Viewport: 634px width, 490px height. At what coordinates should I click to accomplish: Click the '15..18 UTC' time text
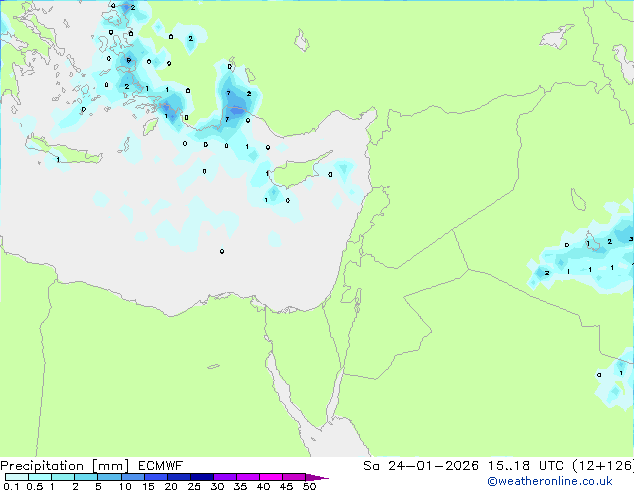coord(525,466)
